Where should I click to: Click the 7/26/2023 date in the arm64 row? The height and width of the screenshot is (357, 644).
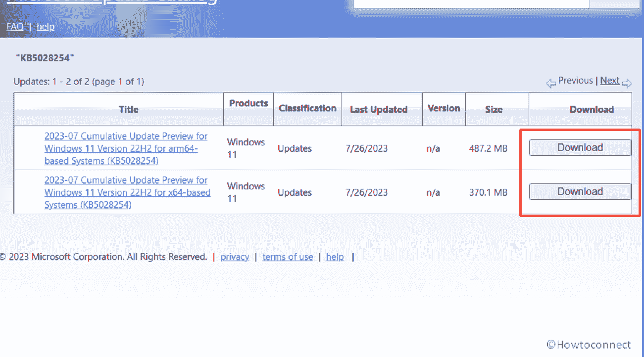click(x=367, y=148)
